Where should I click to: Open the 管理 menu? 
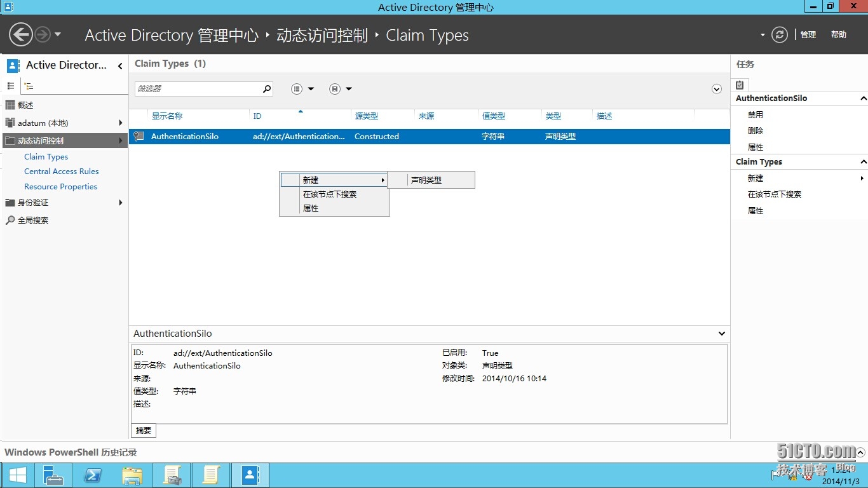(x=808, y=35)
